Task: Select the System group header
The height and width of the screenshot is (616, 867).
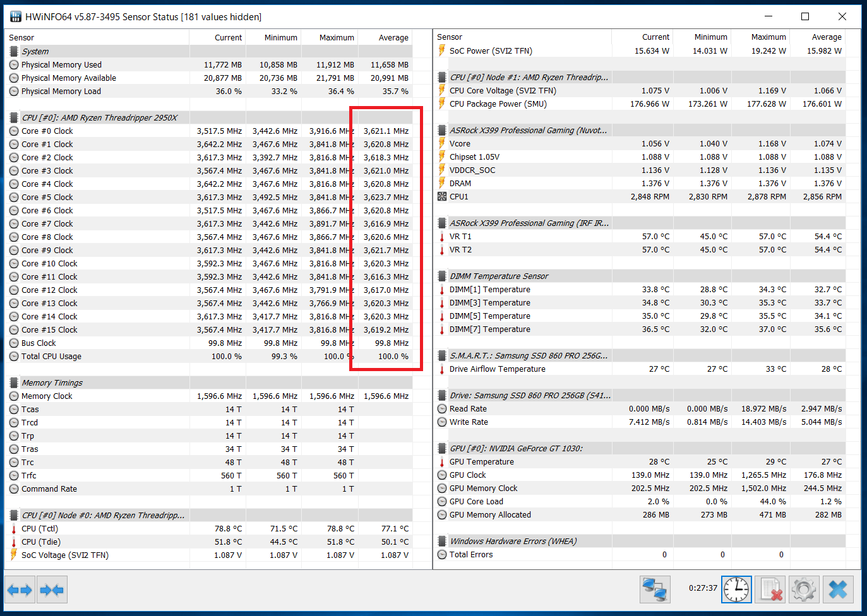Action: (x=210, y=51)
